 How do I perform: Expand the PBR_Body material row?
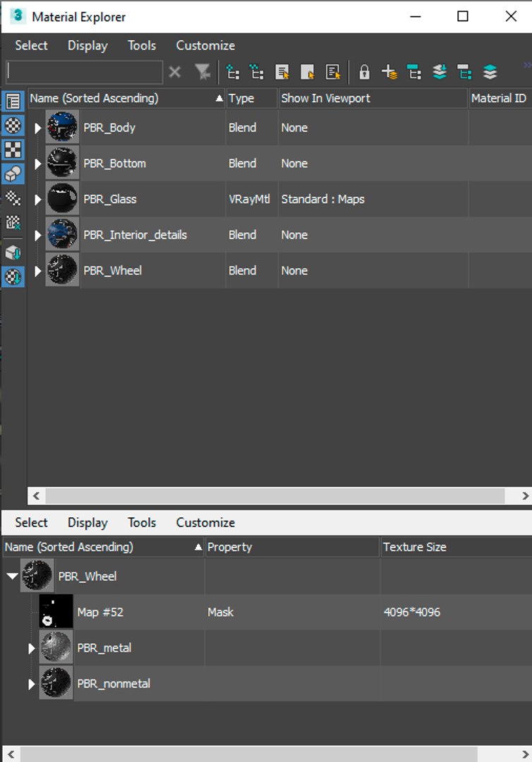click(x=37, y=128)
